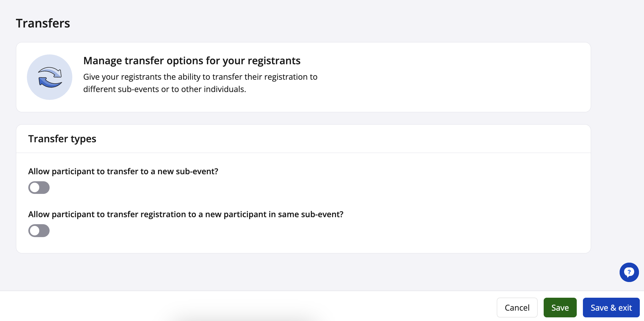Click the "different sub-events or to other individuals" line

click(x=165, y=89)
